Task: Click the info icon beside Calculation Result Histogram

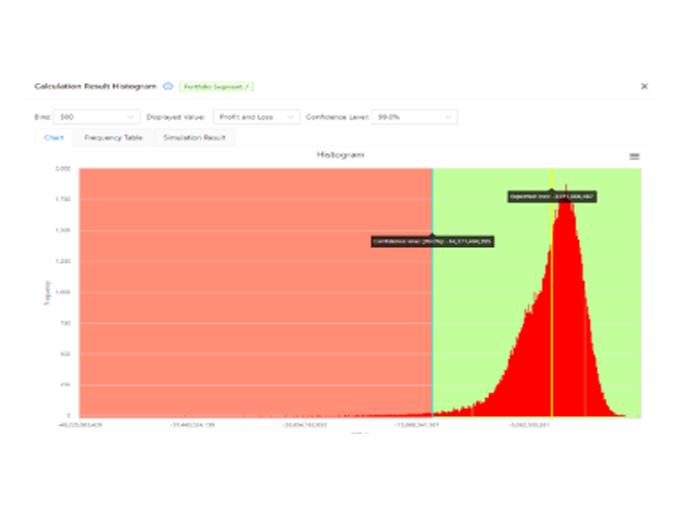Action: (168, 86)
